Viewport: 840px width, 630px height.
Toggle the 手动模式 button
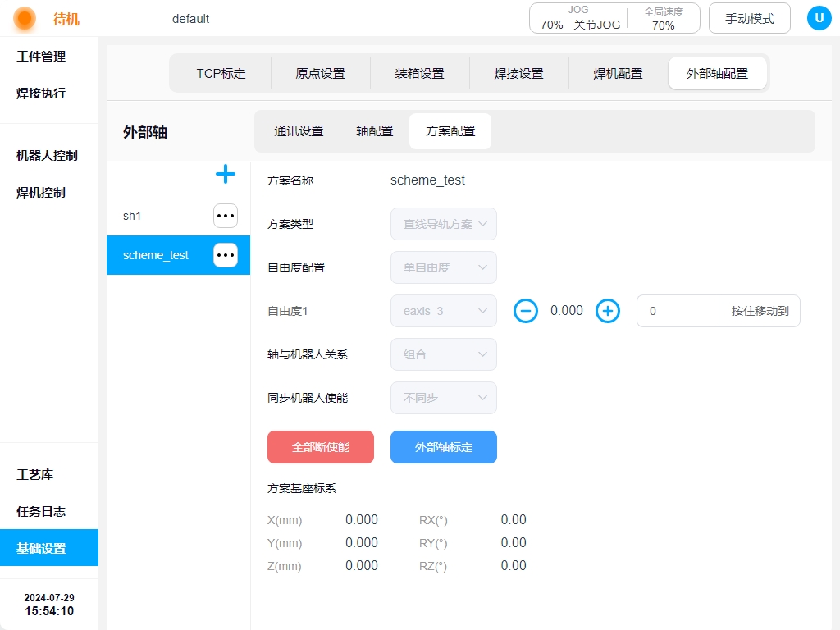click(x=749, y=18)
